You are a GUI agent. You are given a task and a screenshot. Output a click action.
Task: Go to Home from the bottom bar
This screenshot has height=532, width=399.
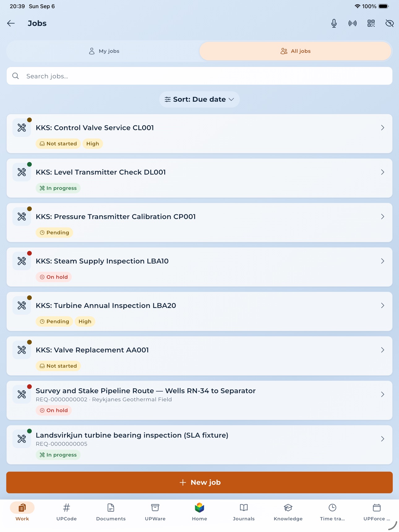199,512
